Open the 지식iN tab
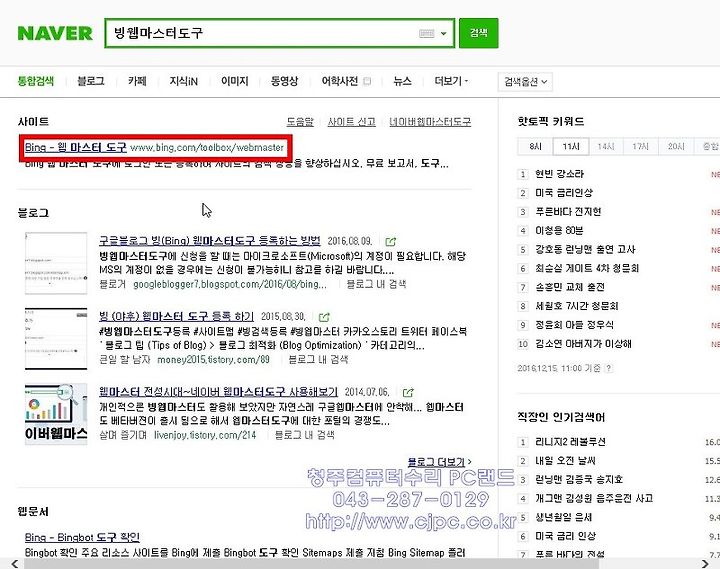This screenshot has width=720, height=569. [183, 81]
